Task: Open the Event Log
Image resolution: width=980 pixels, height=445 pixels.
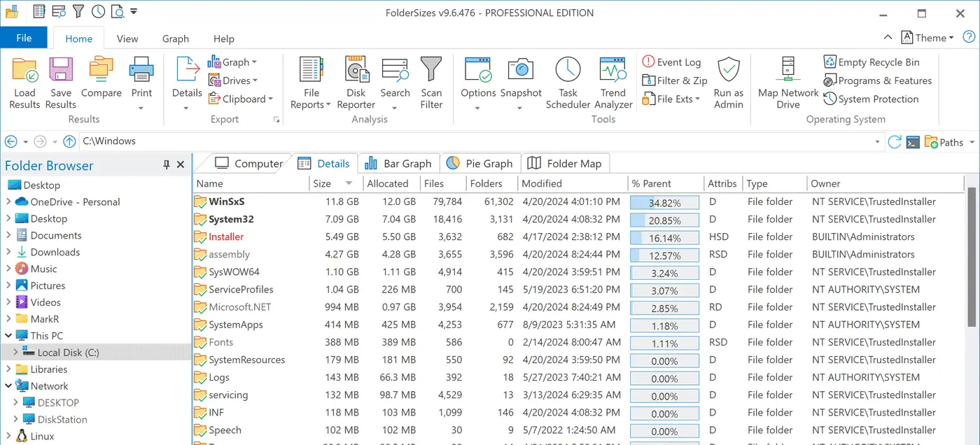Action: 671,62
